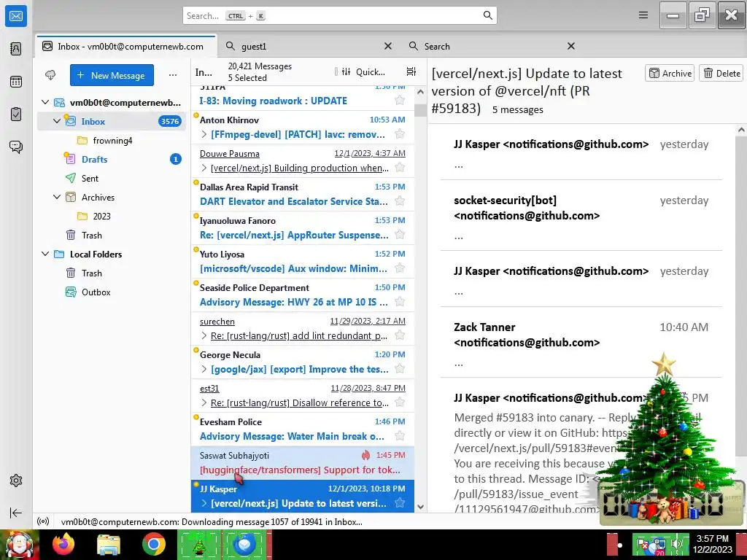Archive the selected conversation
Image resolution: width=747 pixels, height=560 pixels.
point(670,74)
